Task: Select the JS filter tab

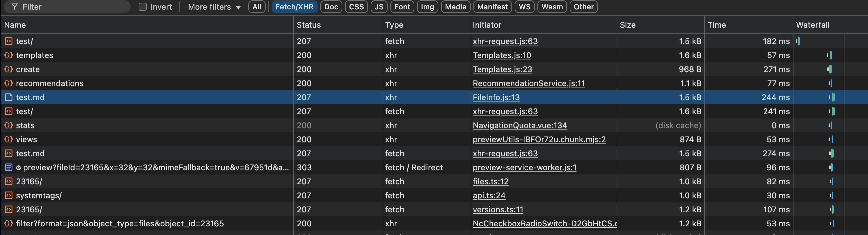Action: tap(379, 7)
